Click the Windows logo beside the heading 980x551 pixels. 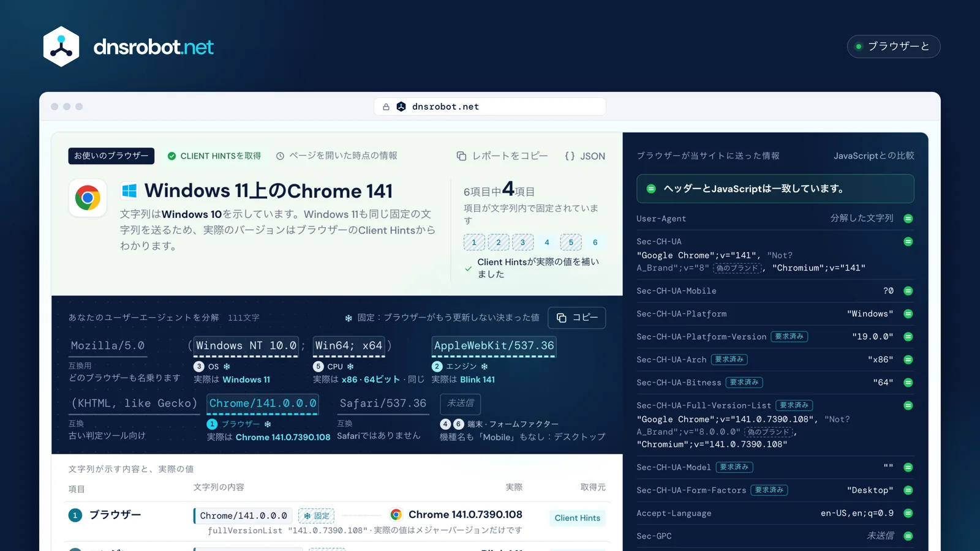pyautogui.click(x=129, y=191)
